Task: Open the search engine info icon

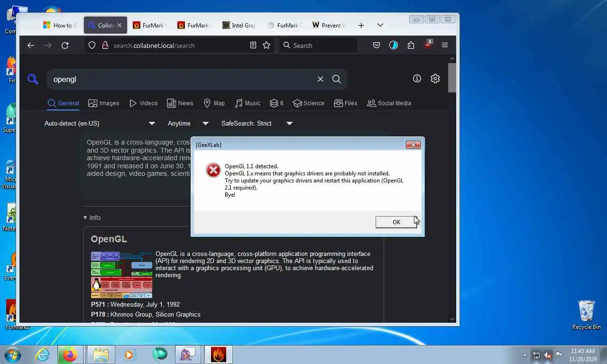Action: click(417, 79)
